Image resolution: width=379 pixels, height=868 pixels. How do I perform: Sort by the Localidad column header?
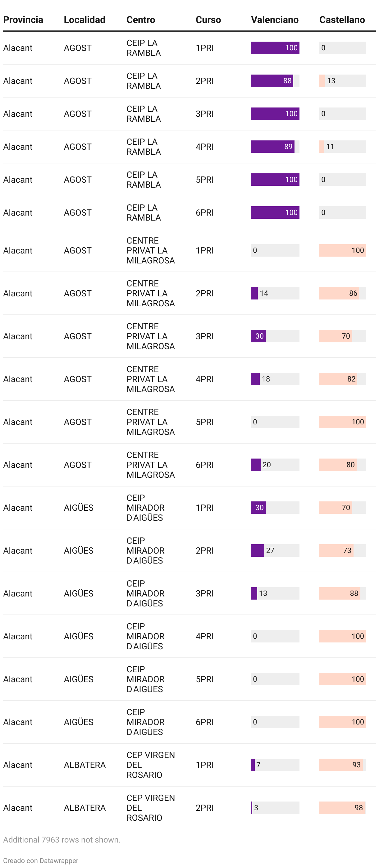click(84, 20)
